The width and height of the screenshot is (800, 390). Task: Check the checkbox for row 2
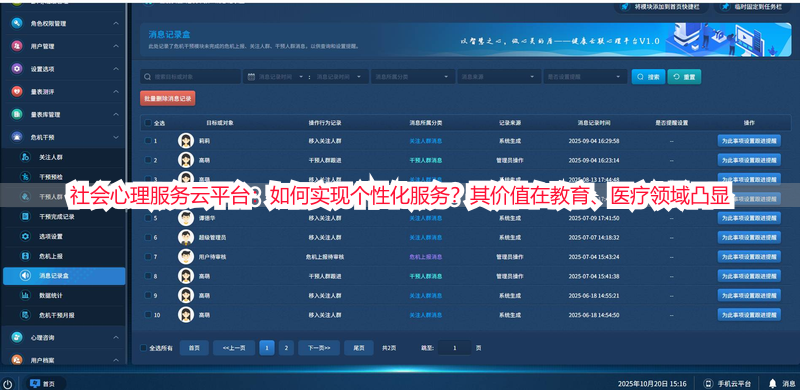(148, 160)
